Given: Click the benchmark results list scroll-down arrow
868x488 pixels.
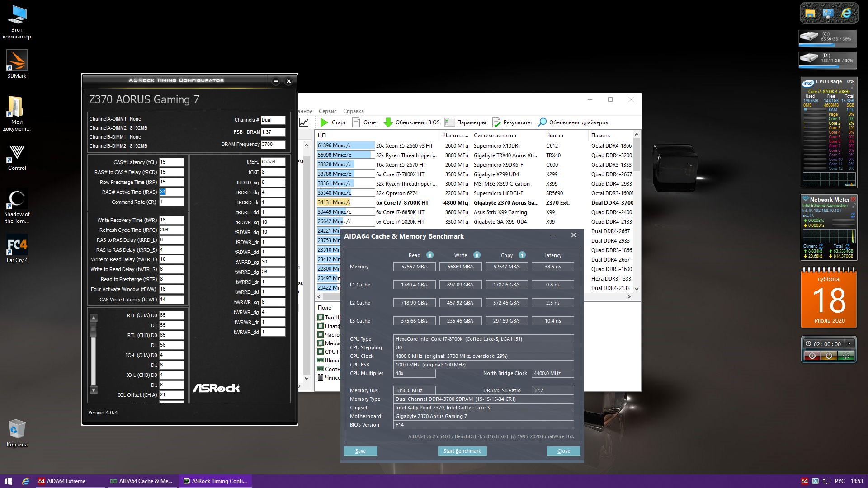Looking at the screenshot, I should coord(637,289).
